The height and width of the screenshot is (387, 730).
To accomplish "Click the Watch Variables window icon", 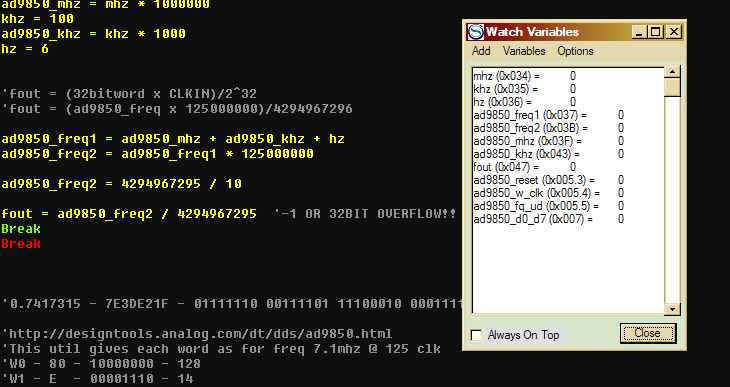I will click(476, 32).
